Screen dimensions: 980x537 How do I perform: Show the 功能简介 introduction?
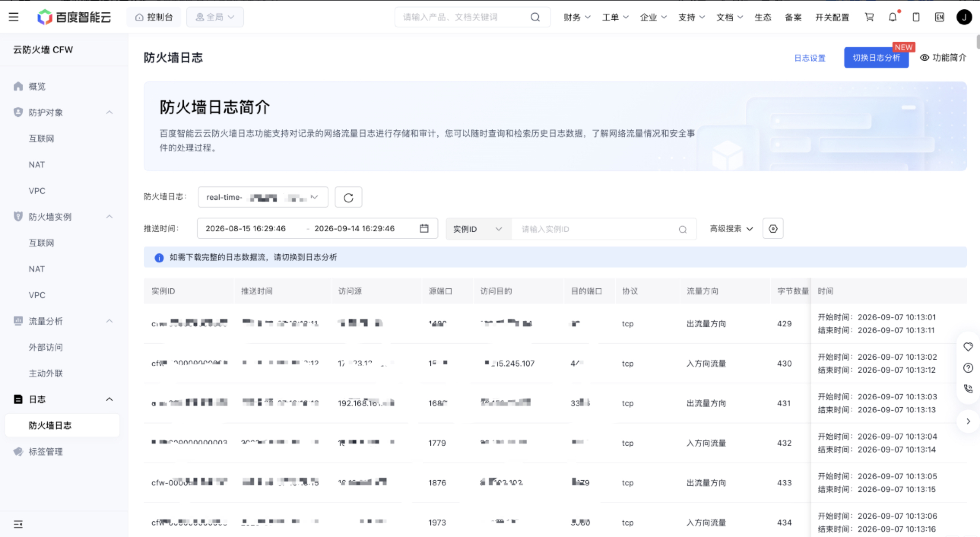click(944, 57)
